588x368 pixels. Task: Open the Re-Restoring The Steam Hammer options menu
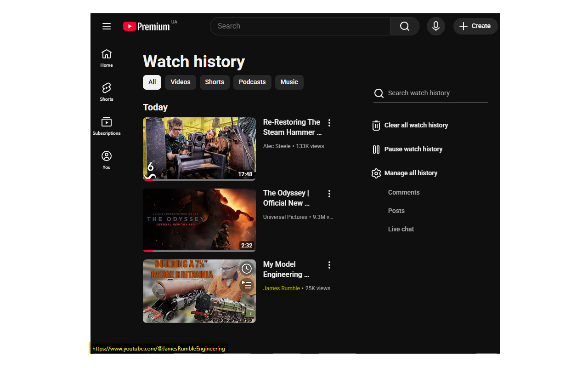[x=329, y=123]
